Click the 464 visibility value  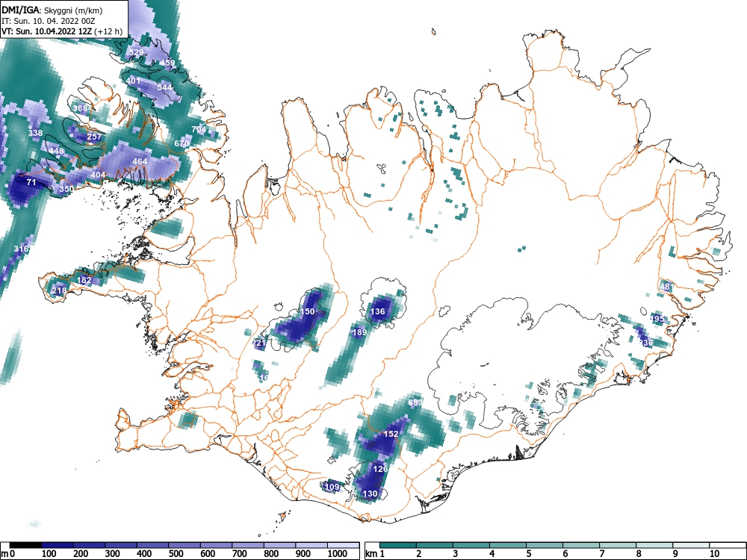coord(140,161)
